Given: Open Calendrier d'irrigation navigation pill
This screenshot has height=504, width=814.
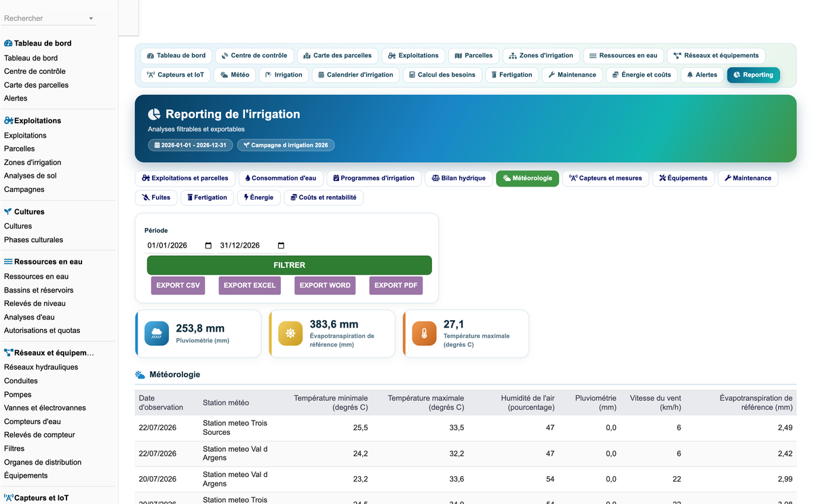Looking at the screenshot, I should pos(355,75).
